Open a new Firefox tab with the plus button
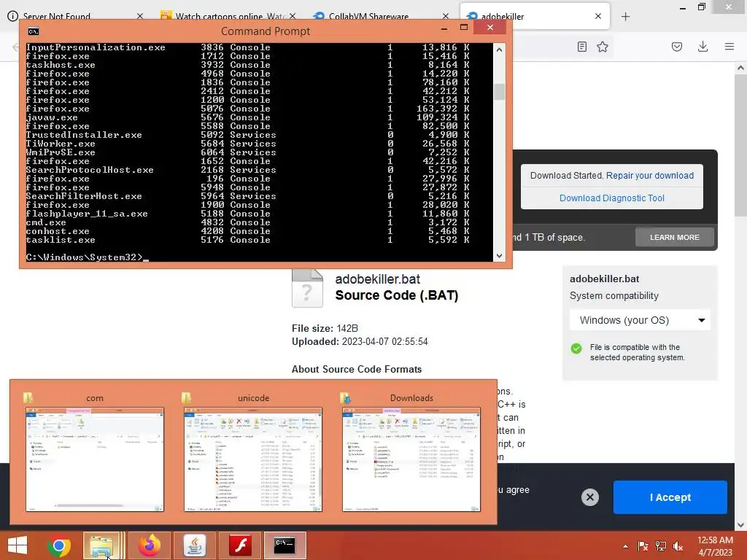747x560 pixels. click(625, 17)
